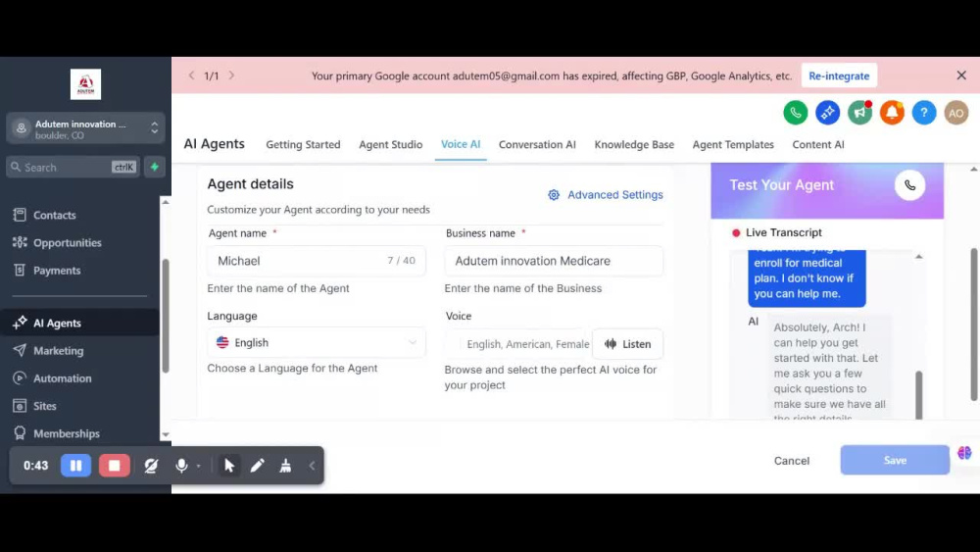The width and height of the screenshot is (980, 552).
Task: Click the AI reply 'Absolutely, Arch!' message
Action: 829,368
